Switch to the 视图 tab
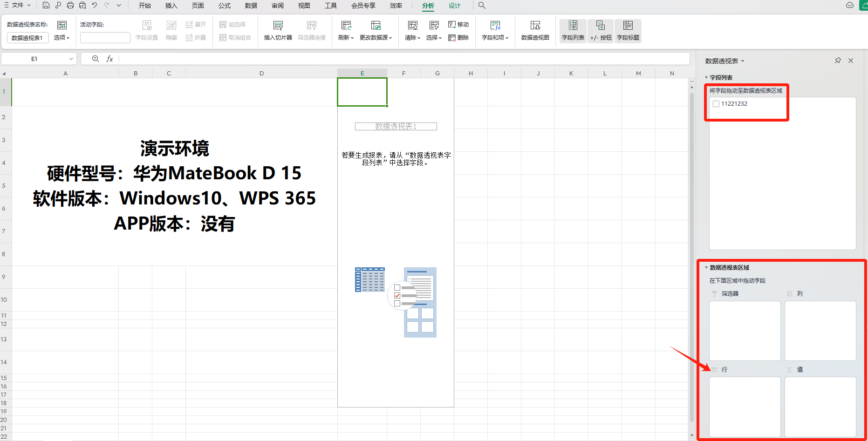Image resolution: width=868 pixels, height=441 pixels. pos(304,6)
